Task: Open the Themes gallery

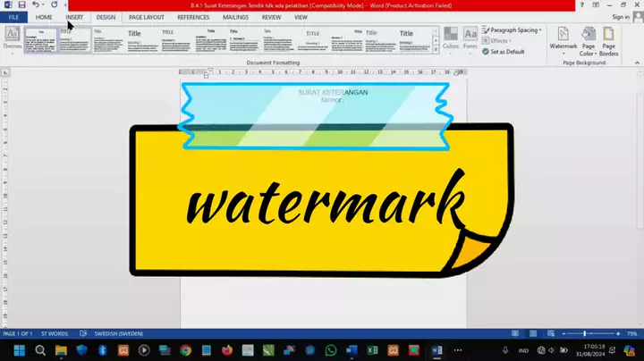Action: pyautogui.click(x=13, y=39)
